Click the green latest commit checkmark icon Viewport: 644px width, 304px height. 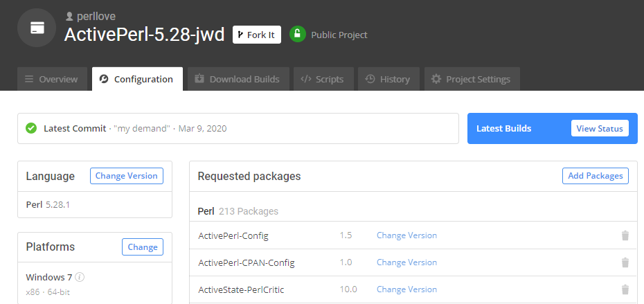click(x=31, y=128)
